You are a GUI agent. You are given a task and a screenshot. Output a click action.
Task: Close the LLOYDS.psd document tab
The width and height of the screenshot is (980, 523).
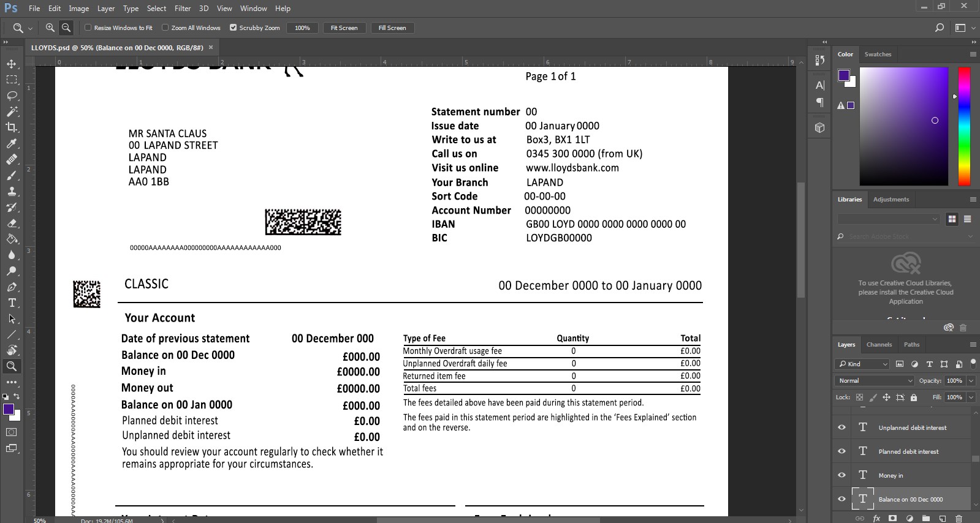pos(211,47)
